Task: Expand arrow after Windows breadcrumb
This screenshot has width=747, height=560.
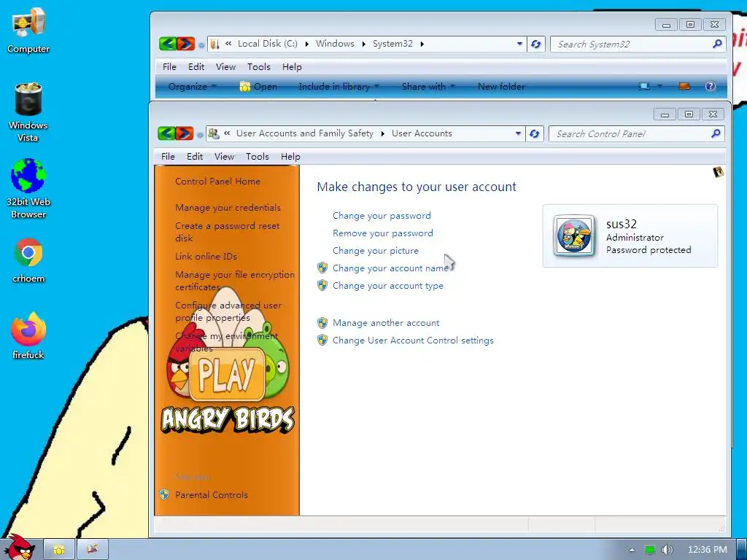Action: pos(363,44)
